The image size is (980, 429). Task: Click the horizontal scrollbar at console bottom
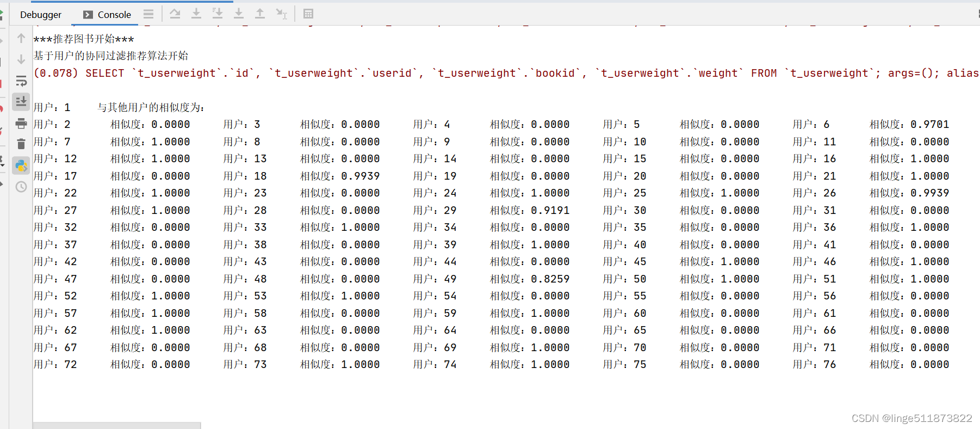[x=117, y=425]
